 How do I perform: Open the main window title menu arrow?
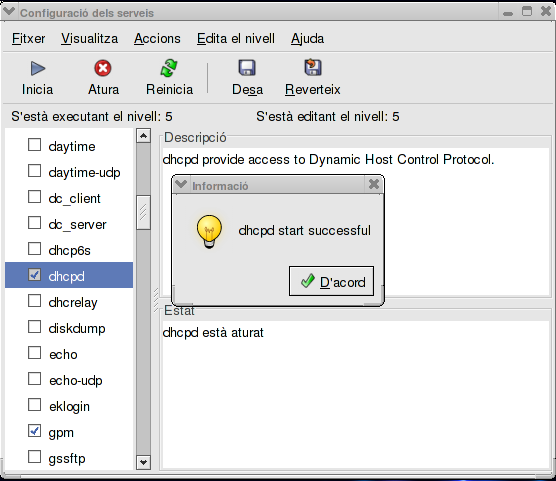[x=9, y=12]
